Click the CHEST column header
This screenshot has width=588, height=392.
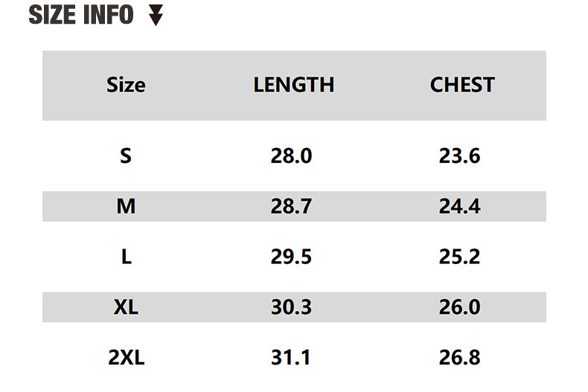(x=461, y=85)
